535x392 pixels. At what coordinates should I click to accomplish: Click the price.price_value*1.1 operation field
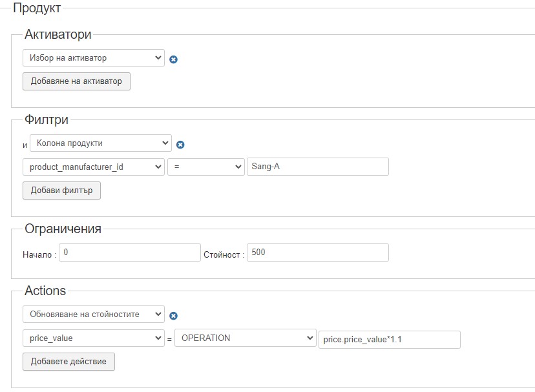[389, 339]
